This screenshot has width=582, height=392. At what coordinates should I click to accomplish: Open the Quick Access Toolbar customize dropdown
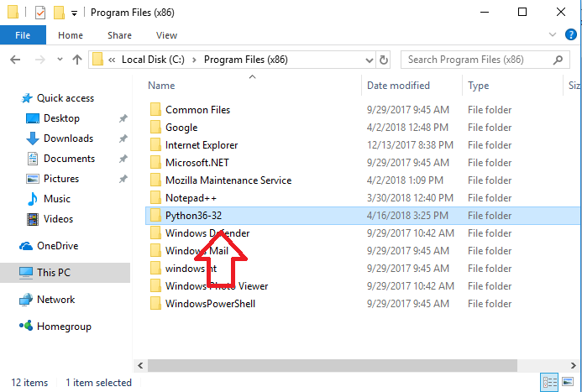coord(75,13)
